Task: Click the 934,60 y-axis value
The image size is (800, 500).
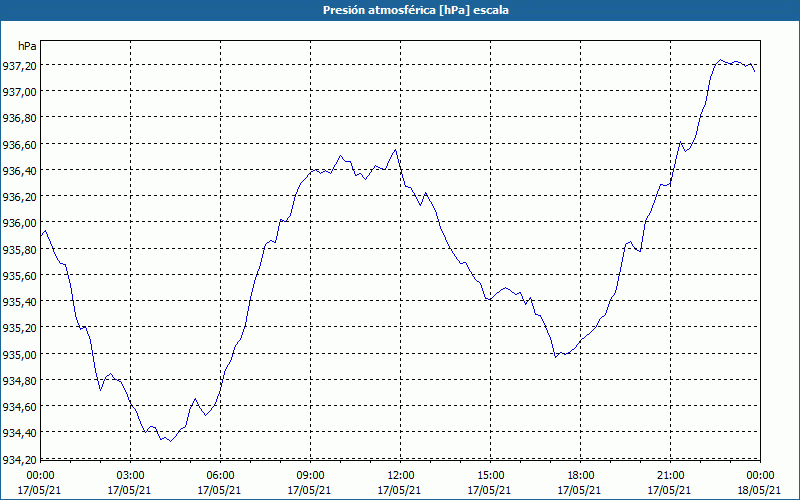Action: tap(20, 407)
